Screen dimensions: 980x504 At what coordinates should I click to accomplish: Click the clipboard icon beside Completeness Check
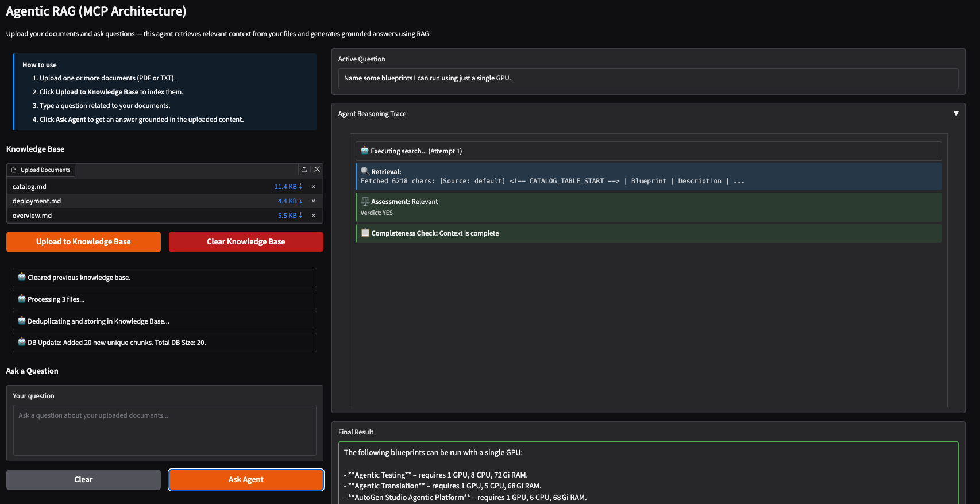pos(365,233)
